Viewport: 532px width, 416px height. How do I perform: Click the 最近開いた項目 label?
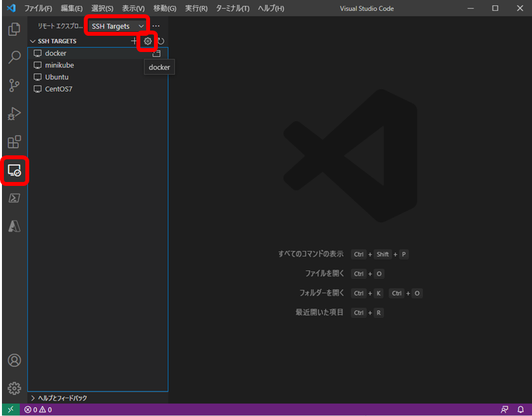[320, 313]
